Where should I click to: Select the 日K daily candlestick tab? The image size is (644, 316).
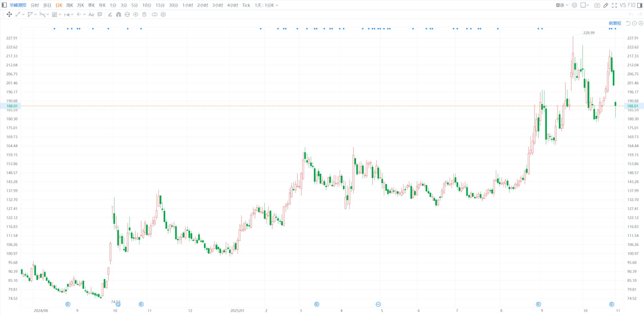click(x=59, y=5)
